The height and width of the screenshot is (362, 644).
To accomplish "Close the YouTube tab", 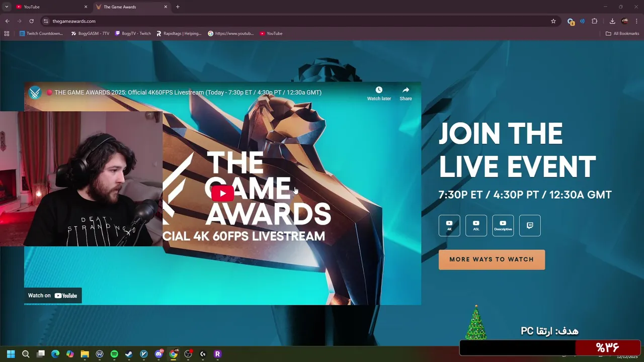I will (x=86, y=7).
